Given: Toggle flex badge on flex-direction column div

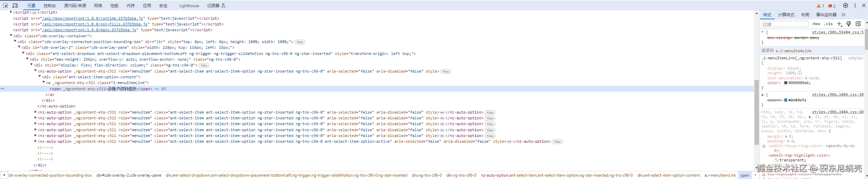Looking at the screenshot, I should (204, 65).
